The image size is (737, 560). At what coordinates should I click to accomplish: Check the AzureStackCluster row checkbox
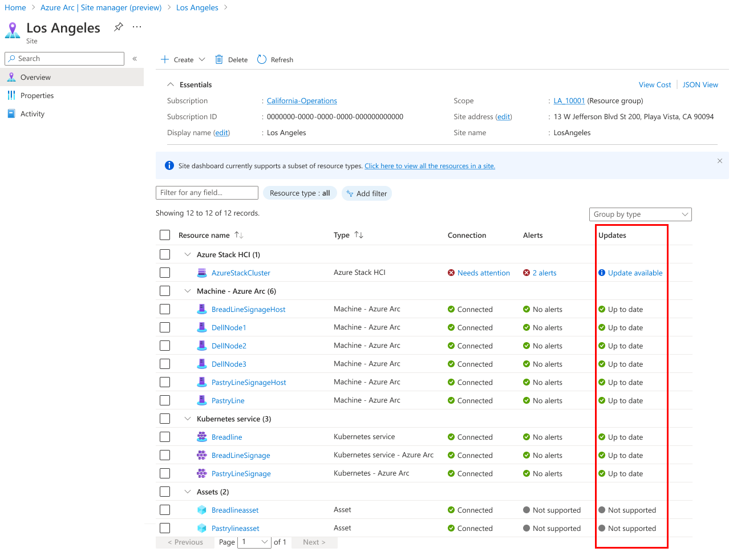(165, 273)
